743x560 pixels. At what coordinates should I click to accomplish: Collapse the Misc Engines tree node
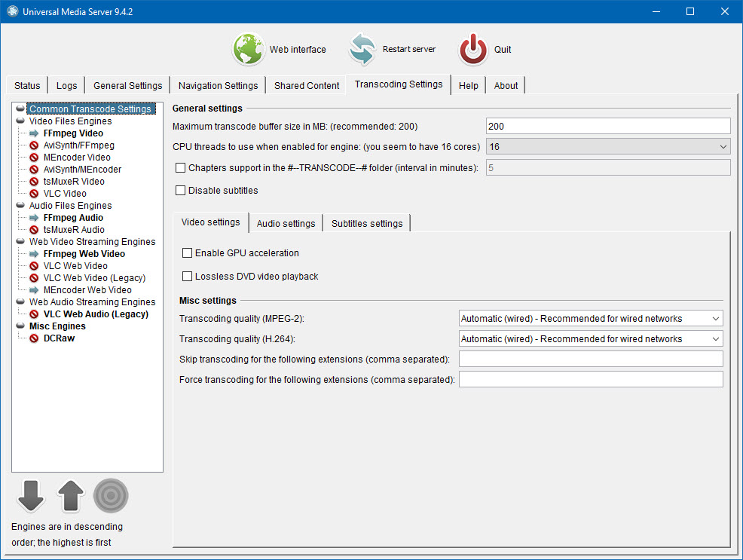[20, 326]
